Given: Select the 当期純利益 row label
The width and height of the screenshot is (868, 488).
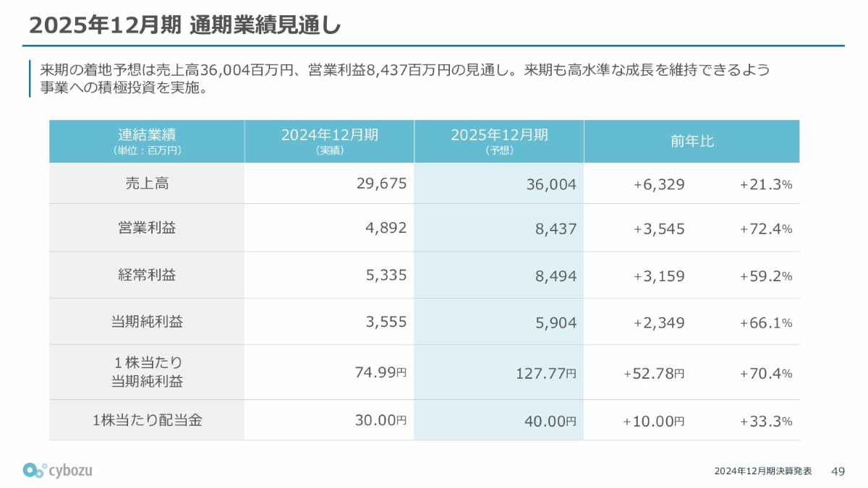Looking at the screenshot, I should tap(147, 322).
